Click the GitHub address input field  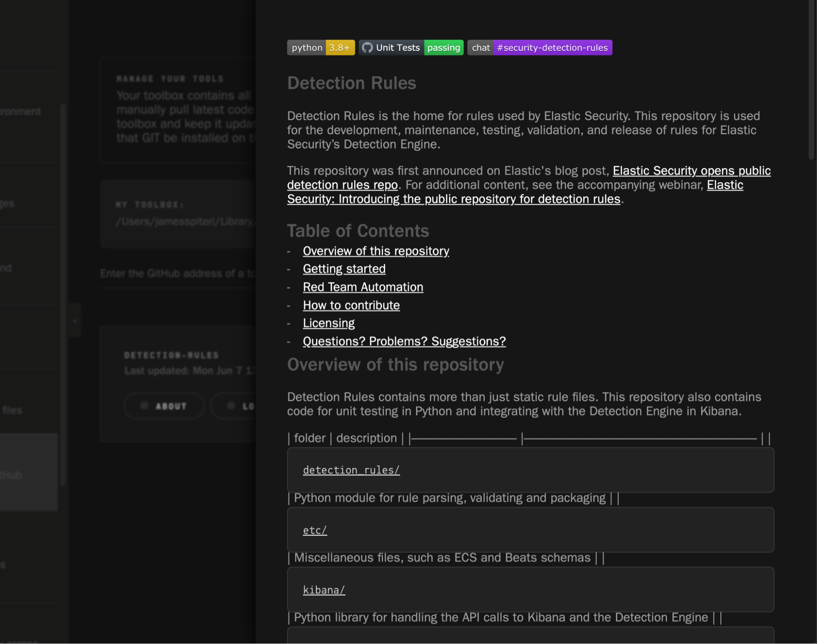tap(178, 274)
